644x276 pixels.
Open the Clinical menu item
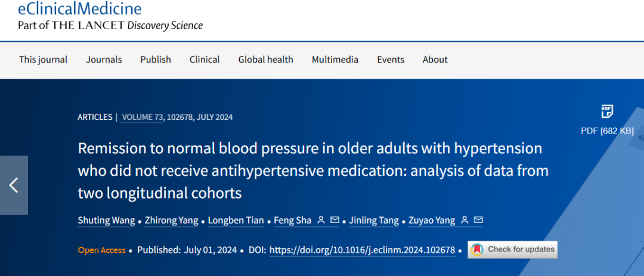coord(205,60)
